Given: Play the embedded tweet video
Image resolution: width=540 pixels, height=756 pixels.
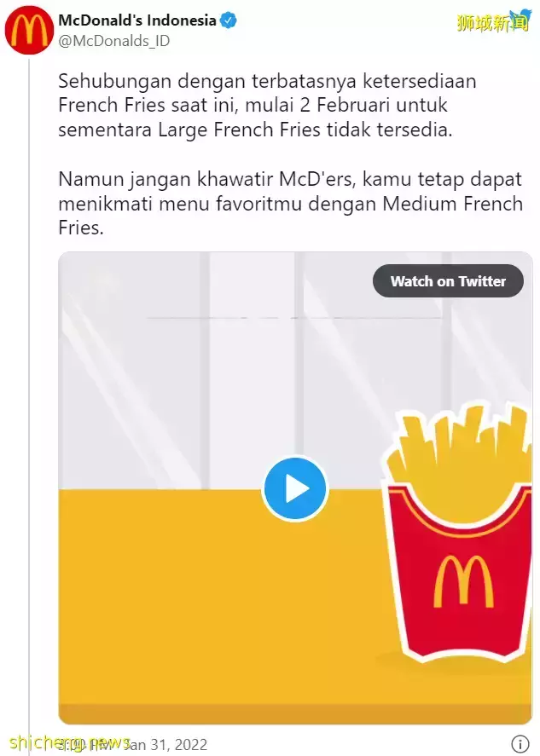Looking at the screenshot, I should click(x=295, y=488).
